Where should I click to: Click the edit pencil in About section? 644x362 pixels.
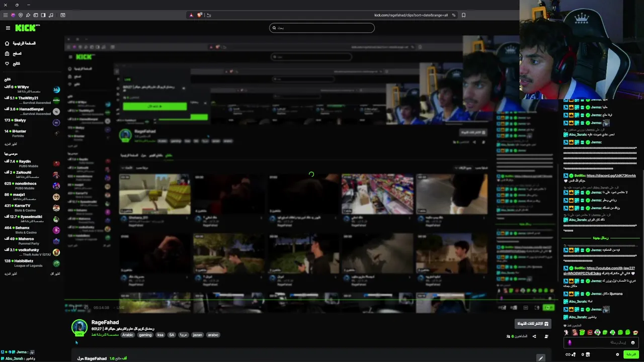click(x=540, y=358)
